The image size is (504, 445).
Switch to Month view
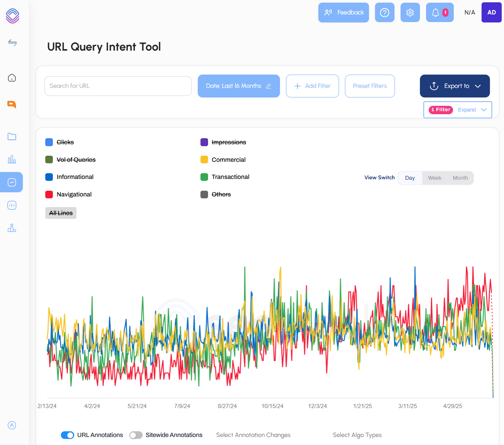pos(460,178)
